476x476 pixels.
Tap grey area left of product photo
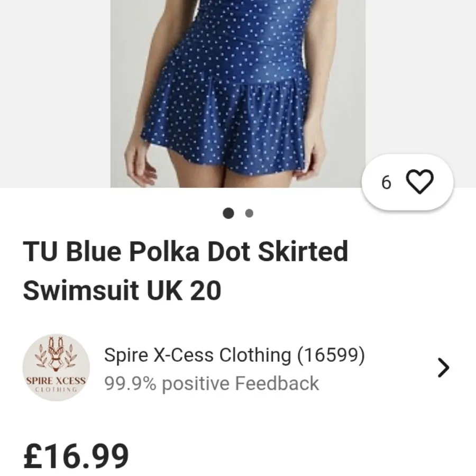point(55,94)
